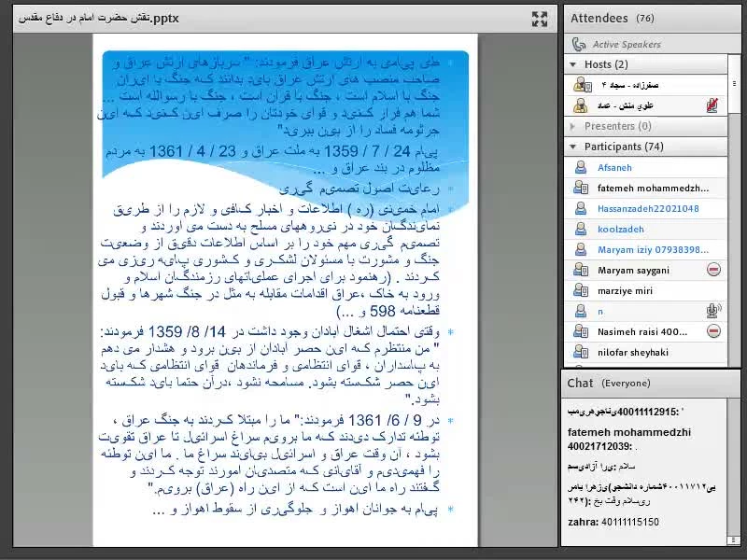Image resolution: width=747 pixels, height=560 pixels.
Task: Click the muted microphone icon beside second host
Action: coord(712,106)
